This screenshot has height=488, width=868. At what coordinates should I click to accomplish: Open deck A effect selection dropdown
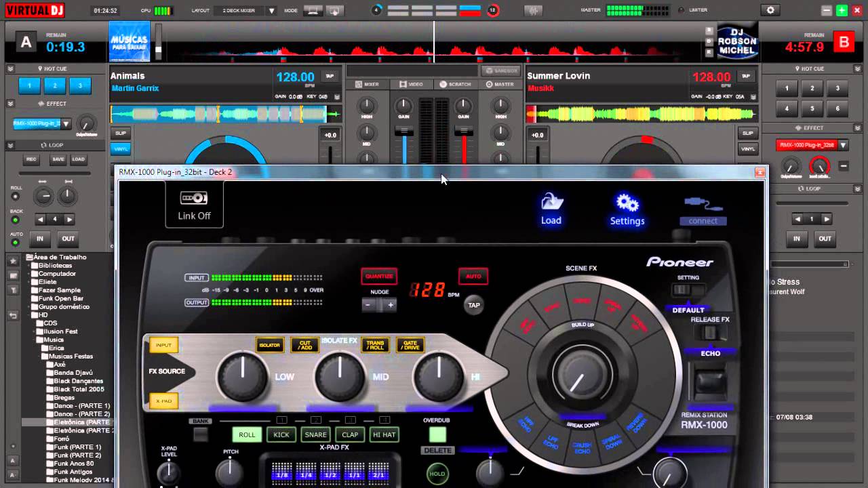click(66, 123)
